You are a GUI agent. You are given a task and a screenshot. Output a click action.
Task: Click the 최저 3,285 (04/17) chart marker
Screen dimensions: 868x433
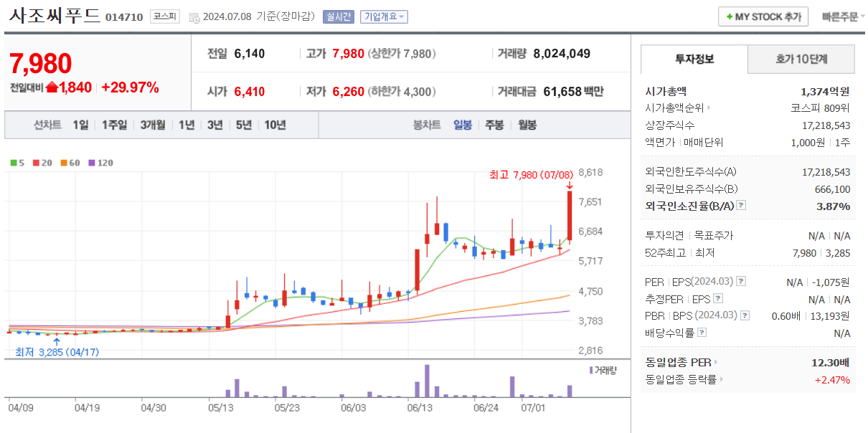(x=57, y=352)
